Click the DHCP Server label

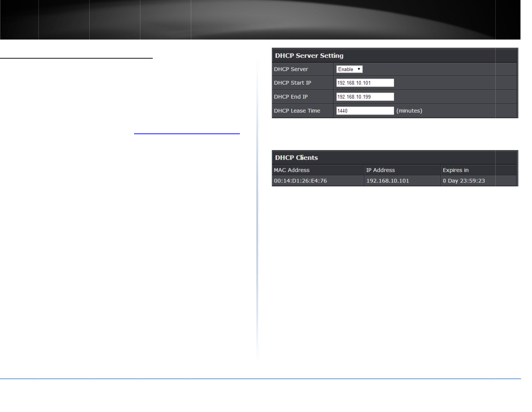pos(291,69)
